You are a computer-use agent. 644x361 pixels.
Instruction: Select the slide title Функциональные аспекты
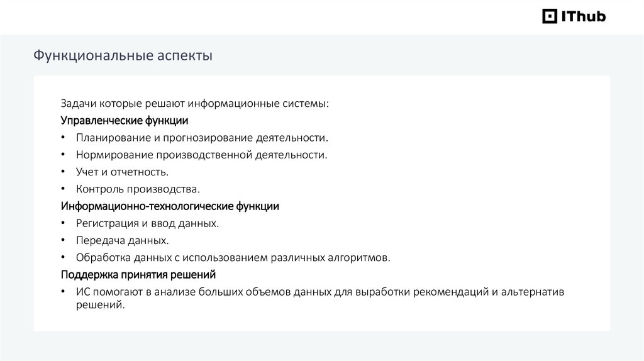click(x=123, y=56)
